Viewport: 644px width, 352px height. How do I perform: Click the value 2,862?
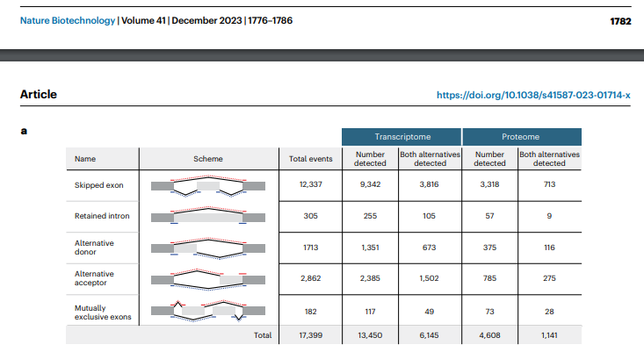point(310,278)
